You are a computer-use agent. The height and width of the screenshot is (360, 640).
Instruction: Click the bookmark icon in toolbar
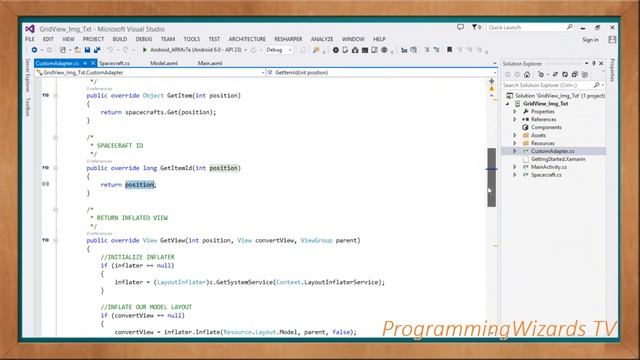449,50
